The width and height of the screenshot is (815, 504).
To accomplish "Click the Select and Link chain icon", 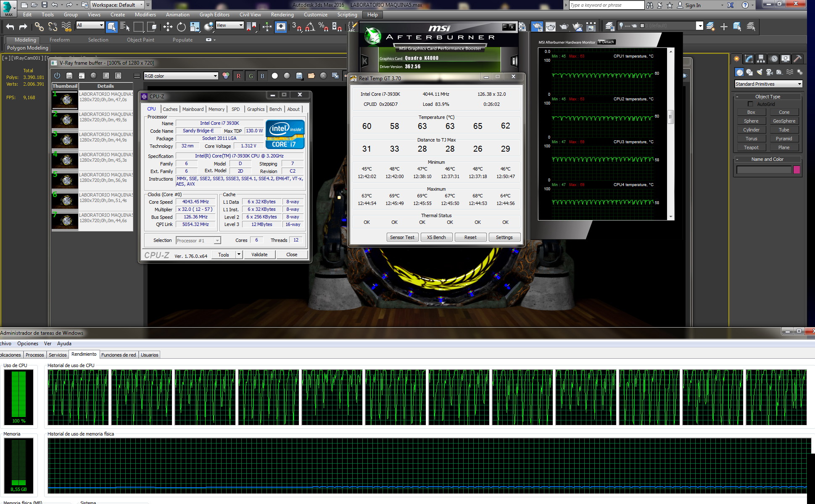I will click(x=39, y=27).
